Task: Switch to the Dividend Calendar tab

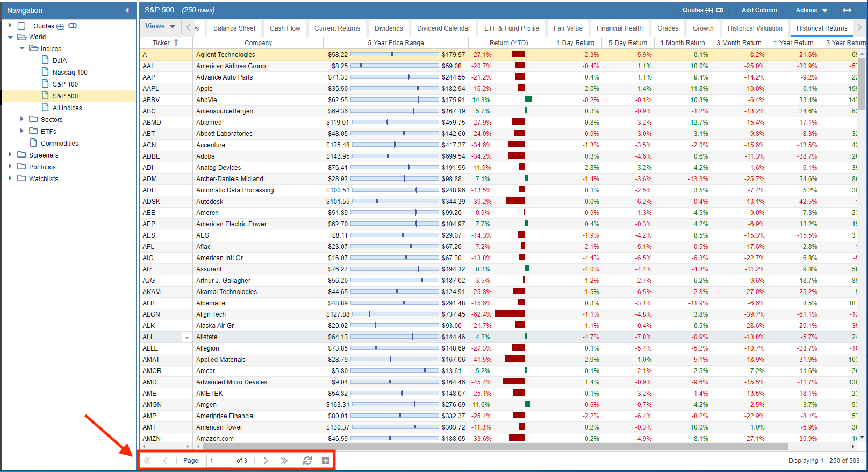Action: pos(443,28)
